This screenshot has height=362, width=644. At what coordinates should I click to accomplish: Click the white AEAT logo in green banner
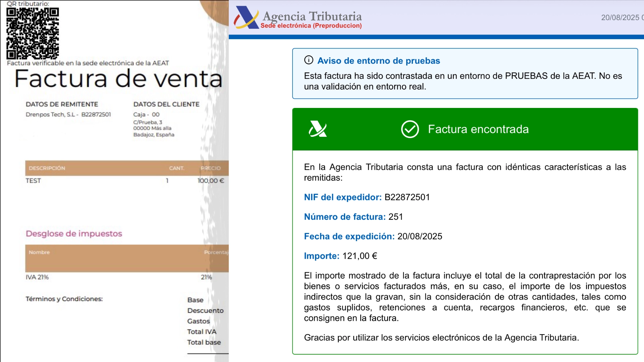318,129
